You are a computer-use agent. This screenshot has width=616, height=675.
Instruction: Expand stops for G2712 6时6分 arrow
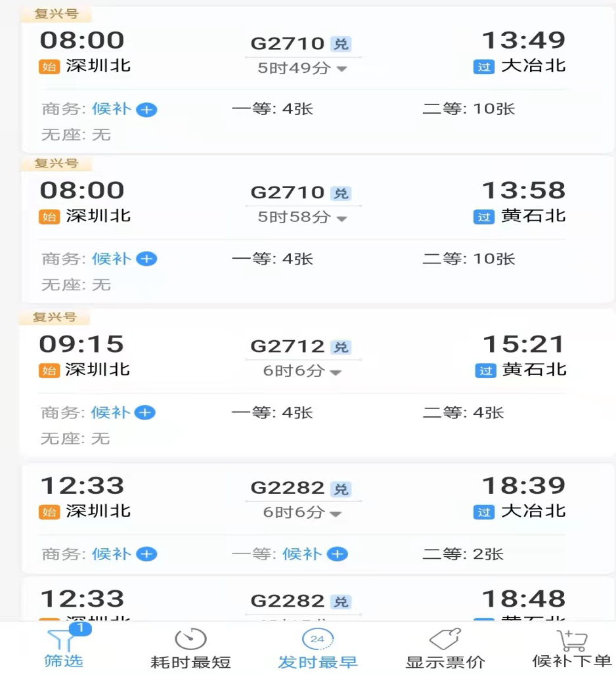point(336,372)
